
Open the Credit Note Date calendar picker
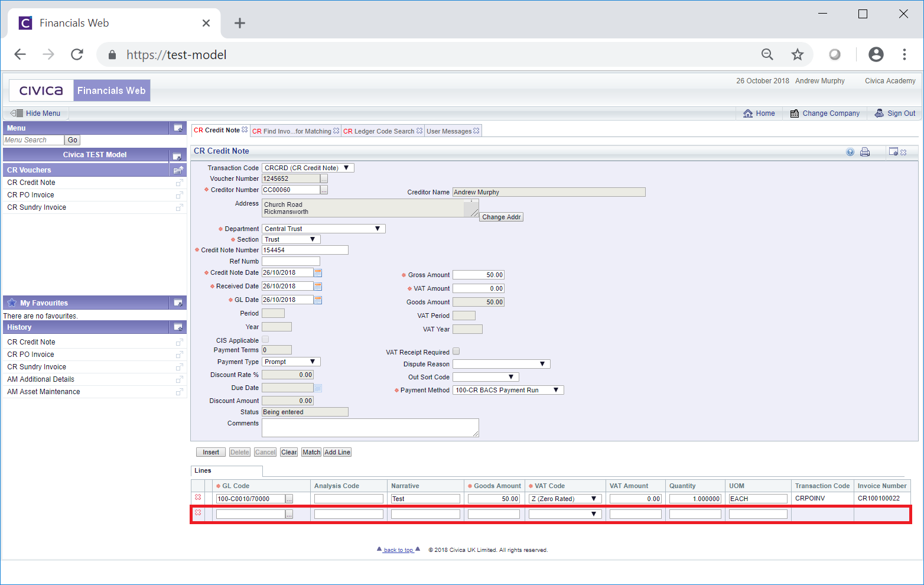point(318,273)
